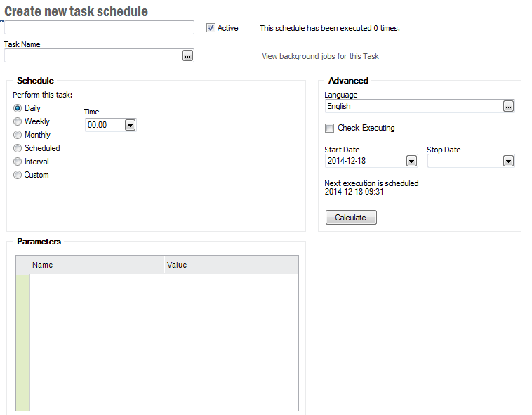The height and width of the screenshot is (415, 532).
Task: Choose the Interval schedule option
Action: coord(18,162)
